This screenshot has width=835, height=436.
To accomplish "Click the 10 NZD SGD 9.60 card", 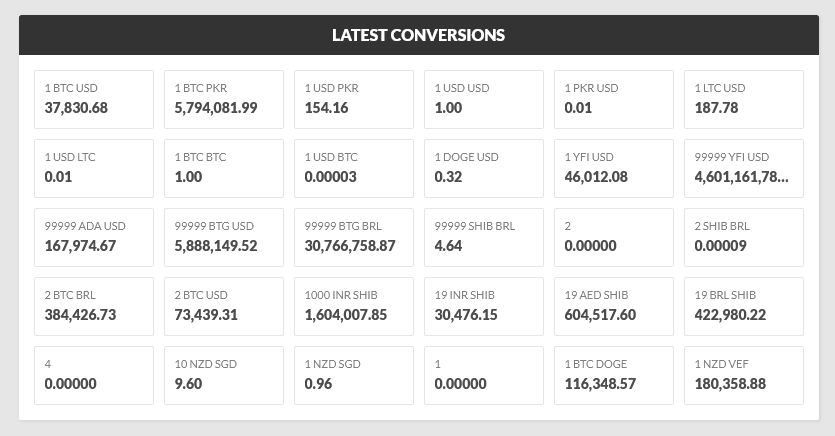I will [x=224, y=375].
